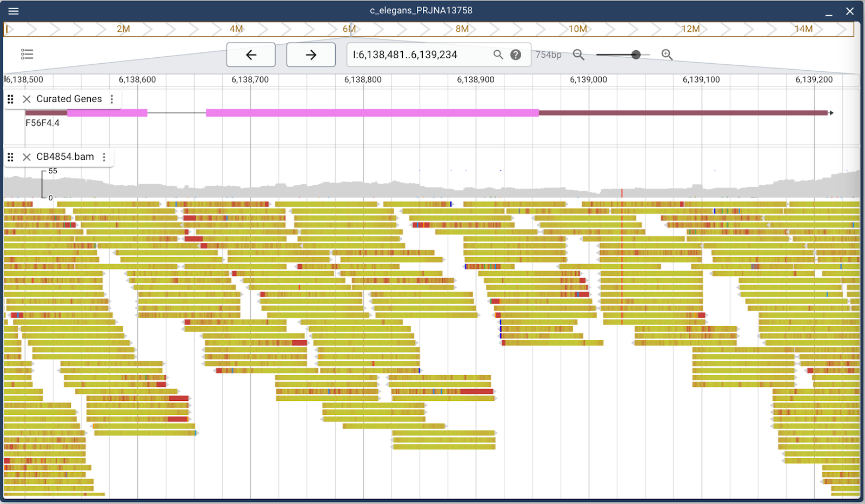Click the 10M mark on the overview ruler
The image size is (865, 504).
(x=577, y=29)
